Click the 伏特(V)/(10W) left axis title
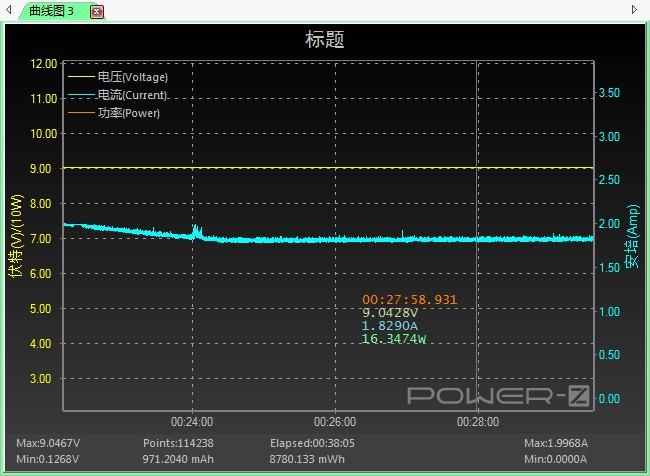 click(x=16, y=235)
